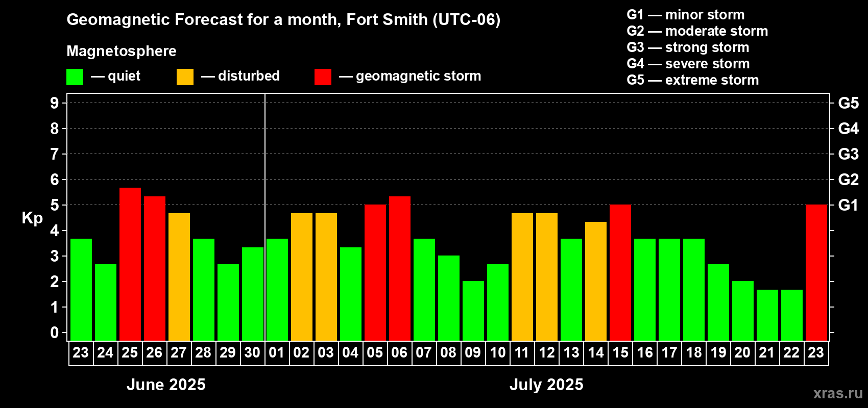The height and width of the screenshot is (408, 868).
Task: Click 'G5 — extreme storm' legend text
Action: [x=693, y=80]
